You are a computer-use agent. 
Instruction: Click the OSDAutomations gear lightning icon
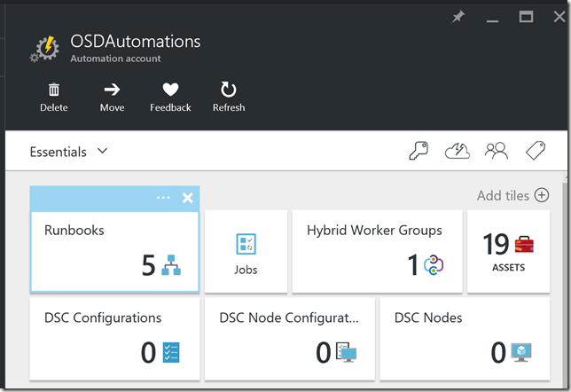(45, 49)
